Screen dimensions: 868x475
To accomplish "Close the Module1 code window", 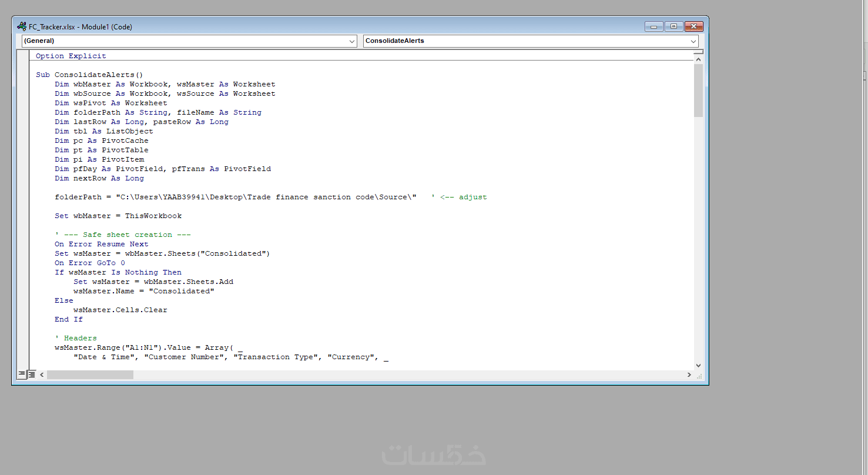I will 694,26.
